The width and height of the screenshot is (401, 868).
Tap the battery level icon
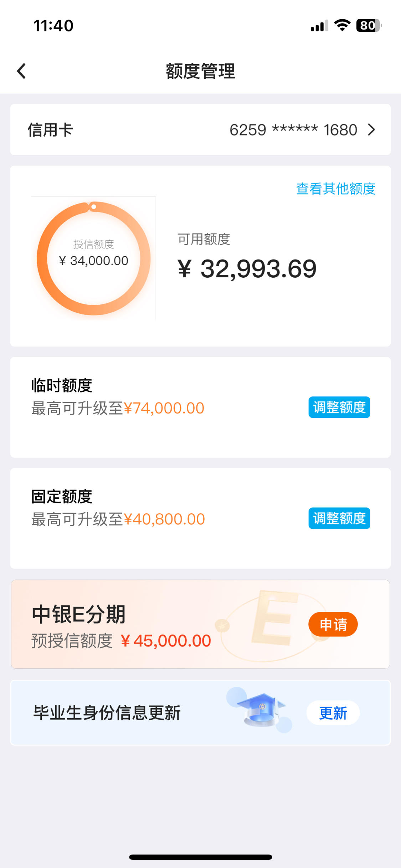(369, 25)
